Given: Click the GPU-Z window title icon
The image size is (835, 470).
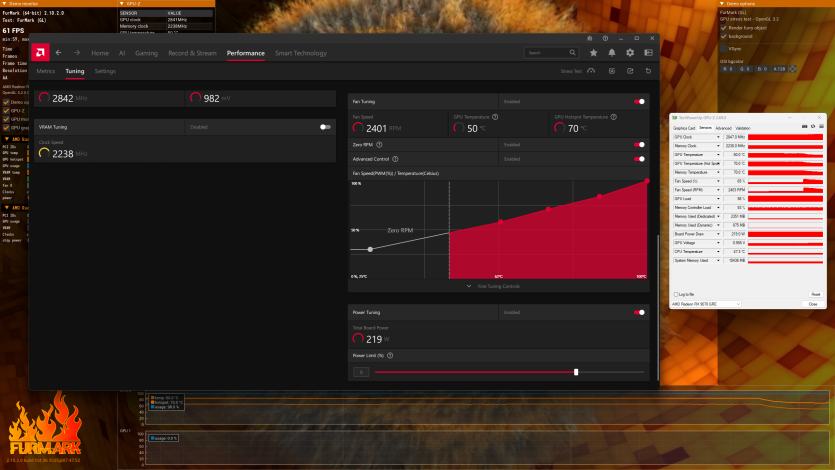Looking at the screenshot, I should (x=675, y=118).
